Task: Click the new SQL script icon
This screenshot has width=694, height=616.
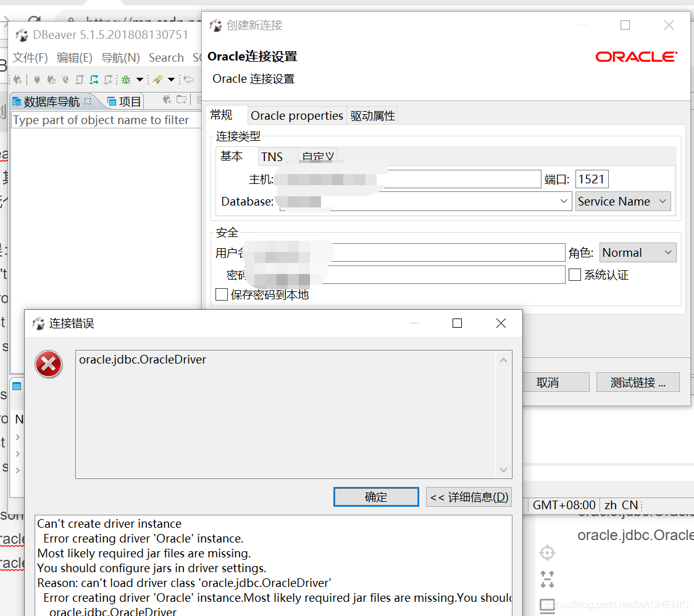Action: coord(107,79)
